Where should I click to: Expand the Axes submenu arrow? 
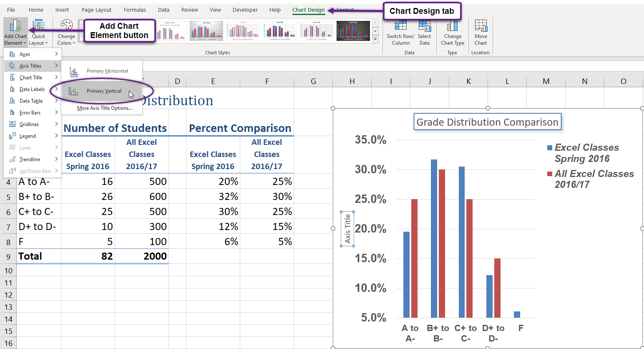click(56, 54)
